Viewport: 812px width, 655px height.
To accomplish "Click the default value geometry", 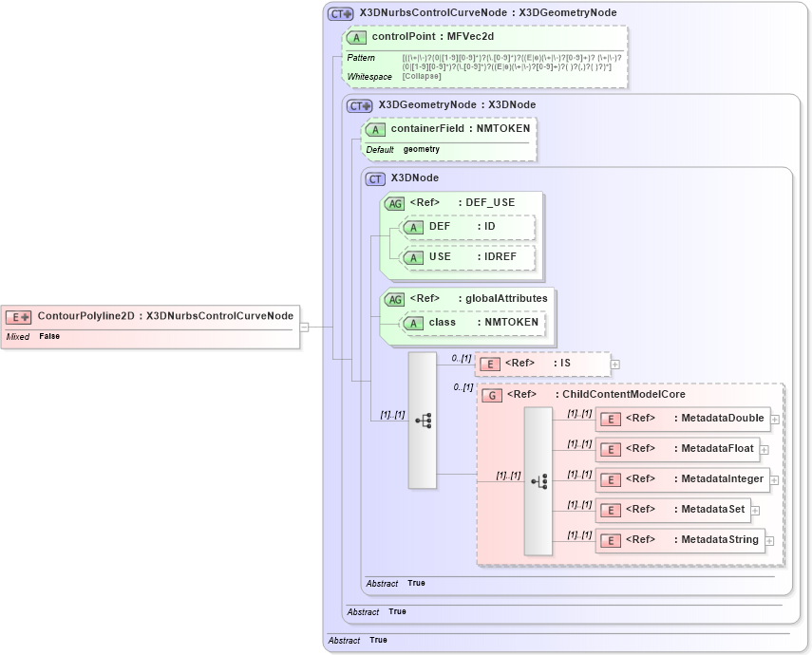I will pos(421,149).
